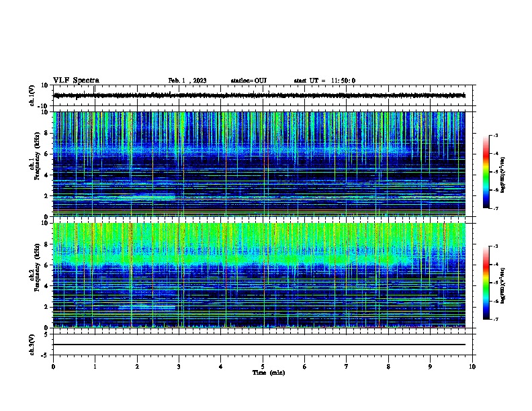
Task: Click the "-7" label on ch.2 colorbar
Action: tap(495, 320)
